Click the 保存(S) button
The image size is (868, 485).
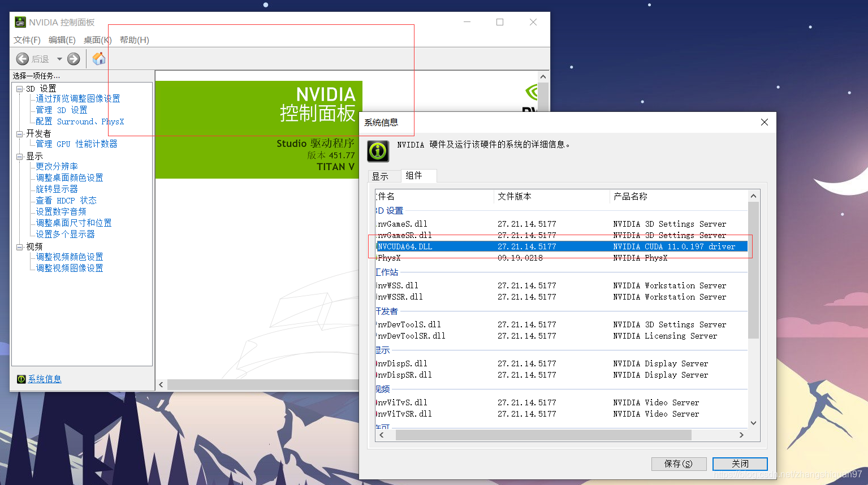pyautogui.click(x=679, y=464)
